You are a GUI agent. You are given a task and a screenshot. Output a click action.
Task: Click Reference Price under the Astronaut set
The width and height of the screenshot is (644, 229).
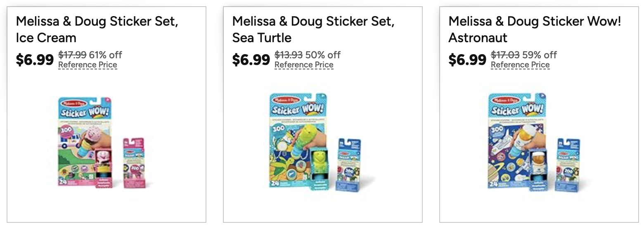(x=520, y=65)
